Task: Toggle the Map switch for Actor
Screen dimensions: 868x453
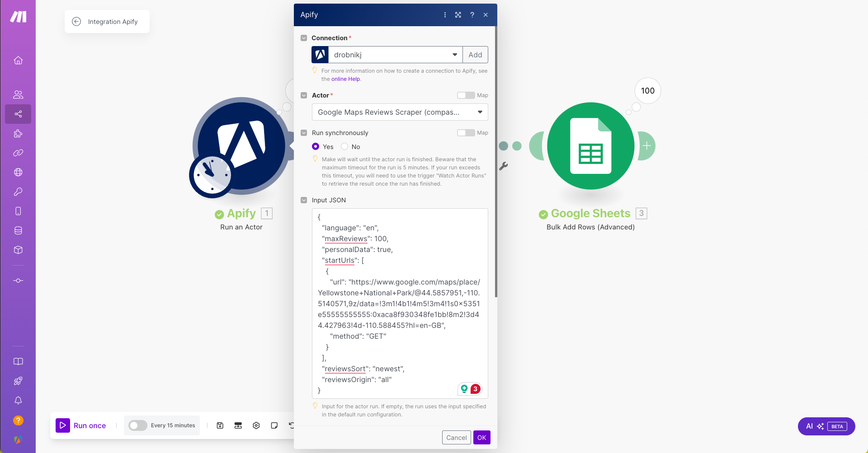Action: (x=466, y=95)
